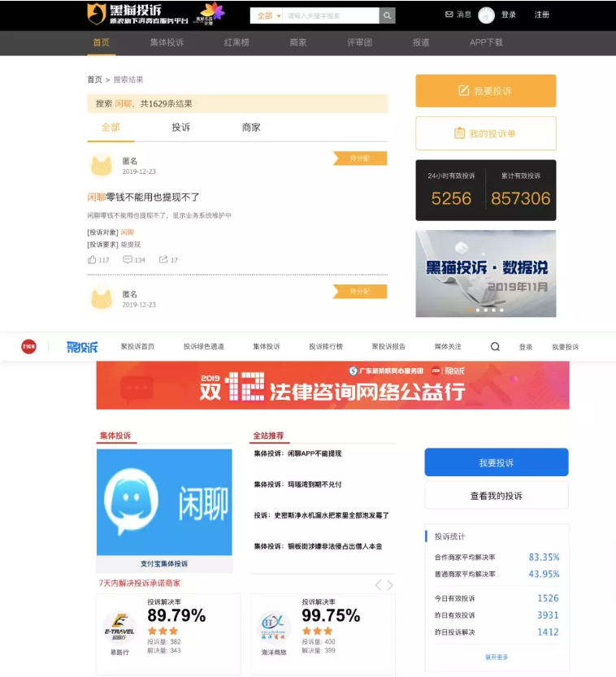Open 投诉：史密斯净水机漏水 item

click(322, 515)
